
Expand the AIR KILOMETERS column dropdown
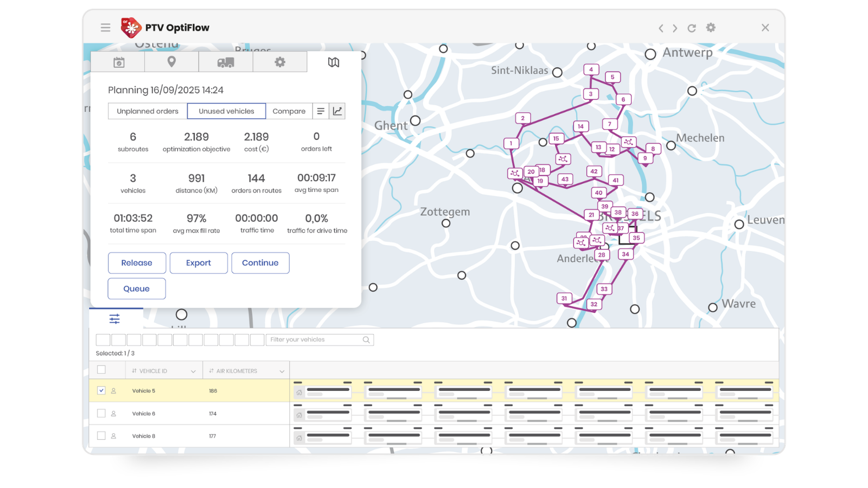[x=282, y=371]
